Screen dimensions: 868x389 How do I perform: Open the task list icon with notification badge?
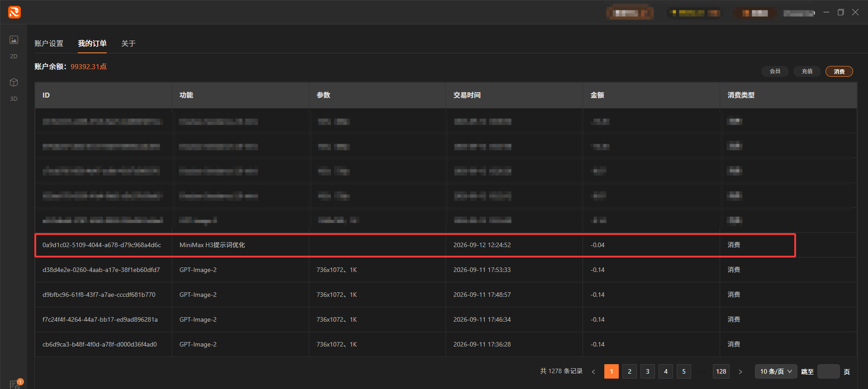point(15,384)
